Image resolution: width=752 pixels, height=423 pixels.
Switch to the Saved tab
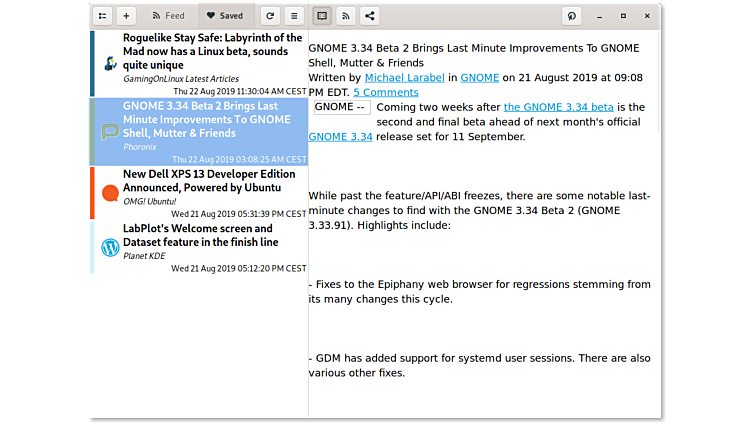click(x=224, y=16)
